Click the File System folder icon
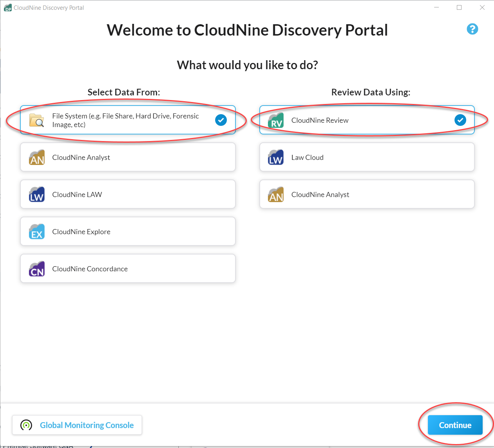The image size is (494, 448). [36, 120]
